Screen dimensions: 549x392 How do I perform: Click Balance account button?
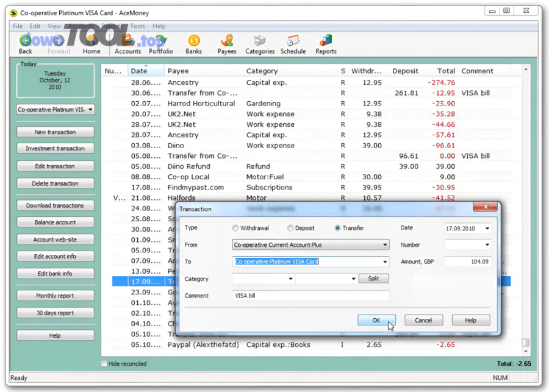click(x=56, y=223)
